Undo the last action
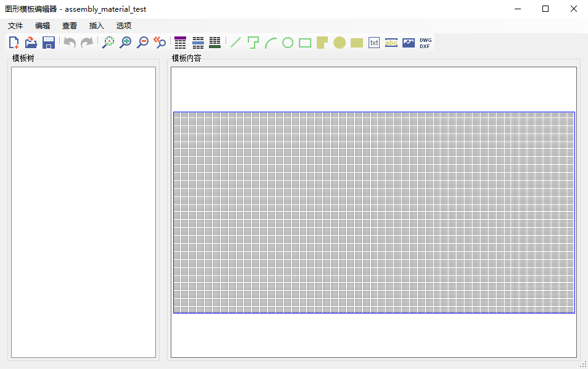This screenshot has width=588, height=369. point(70,43)
